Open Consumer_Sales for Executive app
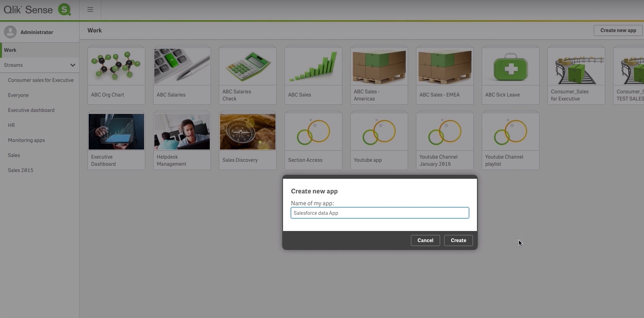The width and height of the screenshot is (644, 318). 576,75
